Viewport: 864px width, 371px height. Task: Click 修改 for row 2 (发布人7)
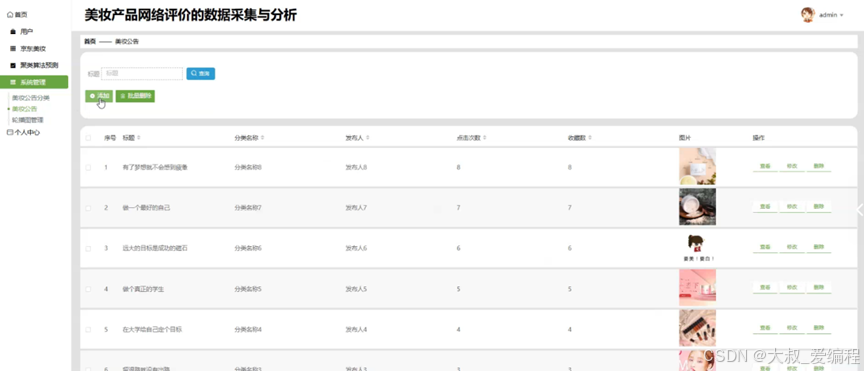pyautogui.click(x=792, y=207)
